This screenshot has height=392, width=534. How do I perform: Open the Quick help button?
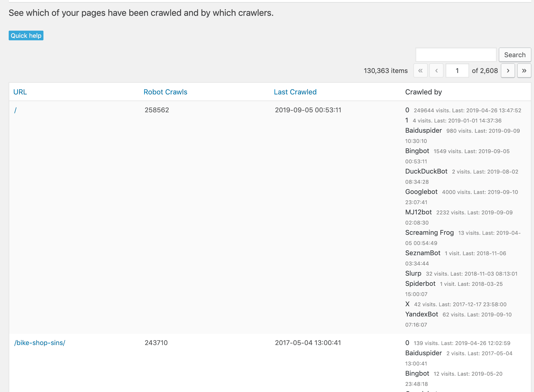[x=26, y=35]
